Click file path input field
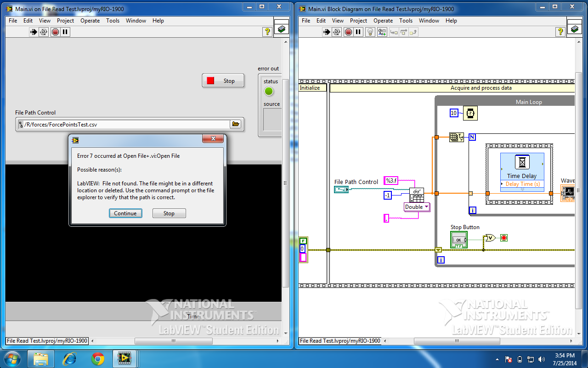Viewport: 588px width, 368px height. click(x=126, y=124)
